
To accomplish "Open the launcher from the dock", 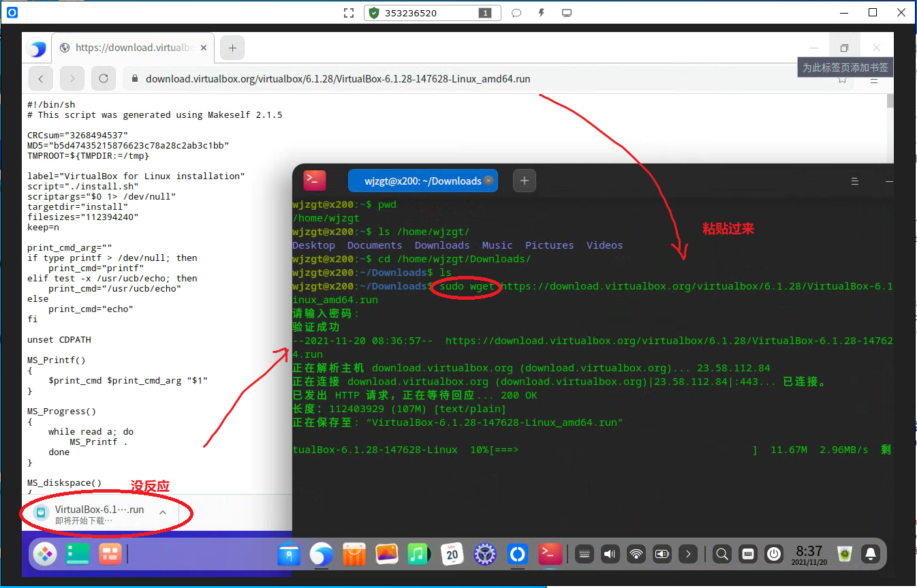I will (46, 554).
